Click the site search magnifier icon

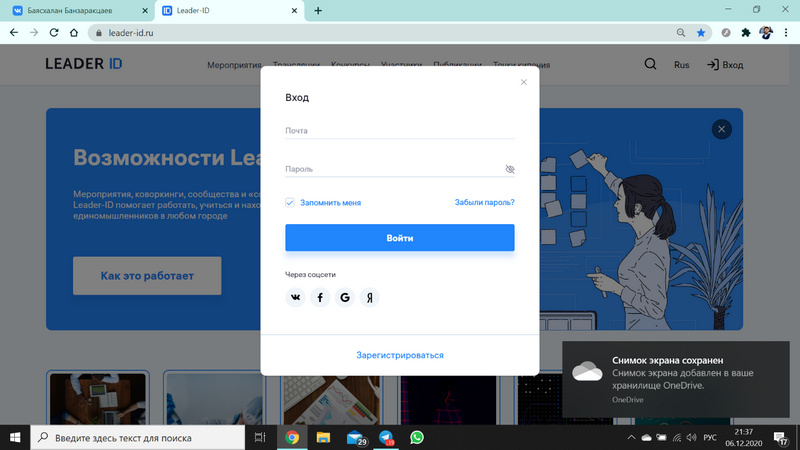pos(651,64)
